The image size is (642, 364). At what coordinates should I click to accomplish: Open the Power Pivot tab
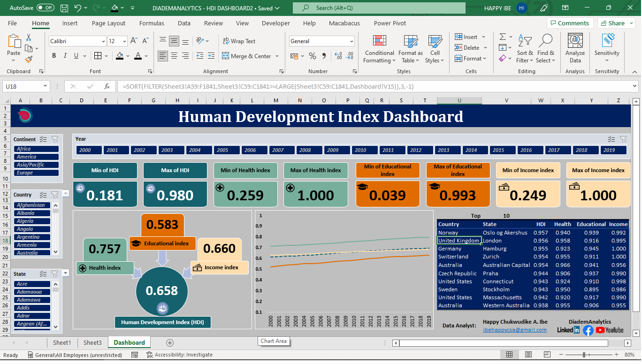(x=390, y=23)
